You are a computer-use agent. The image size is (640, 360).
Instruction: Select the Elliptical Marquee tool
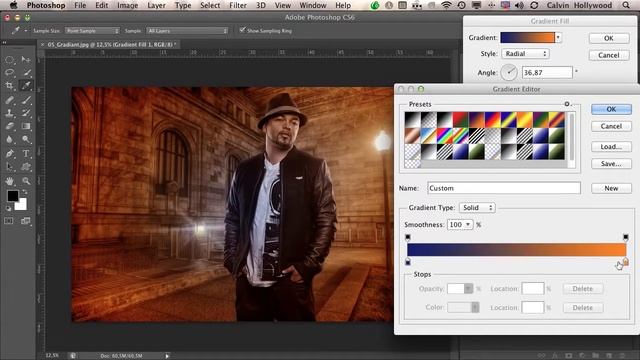click(9, 60)
